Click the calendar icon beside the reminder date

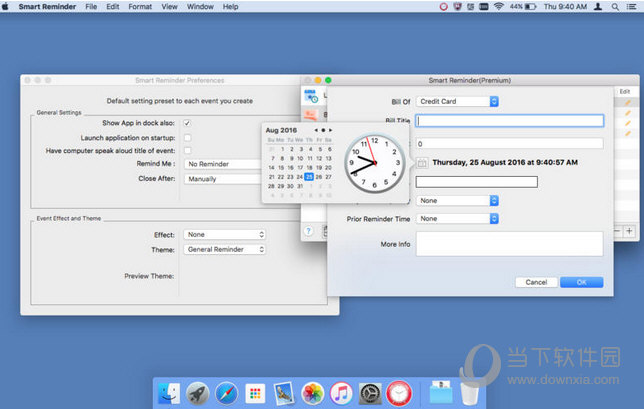coord(422,163)
